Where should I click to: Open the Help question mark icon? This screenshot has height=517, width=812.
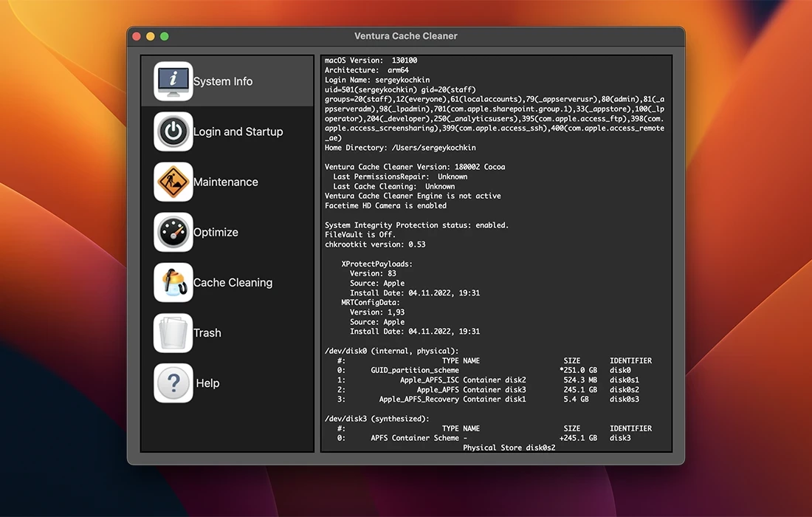click(173, 383)
